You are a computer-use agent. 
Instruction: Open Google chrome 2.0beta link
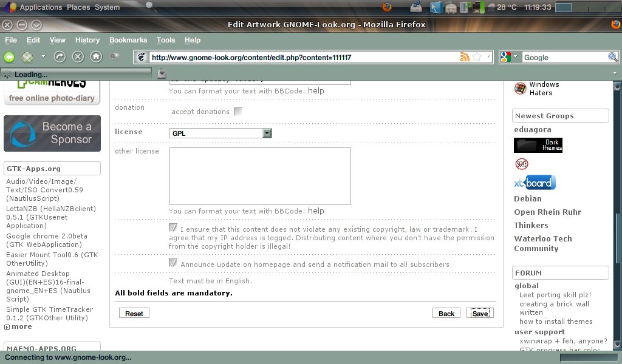[x=46, y=240]
